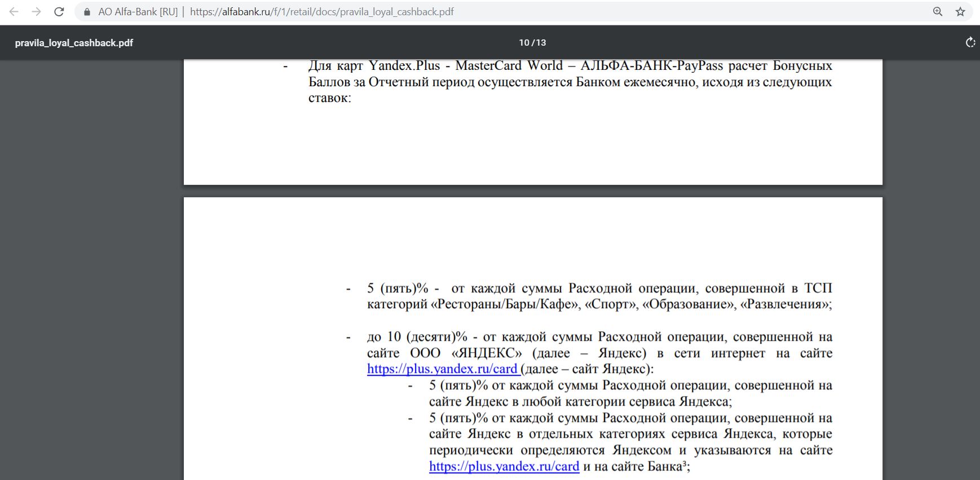Click the text 'до 10 (десяти)%'
Image resolution: width=980 pixels, height=480 pixels.
coord(417,337)
